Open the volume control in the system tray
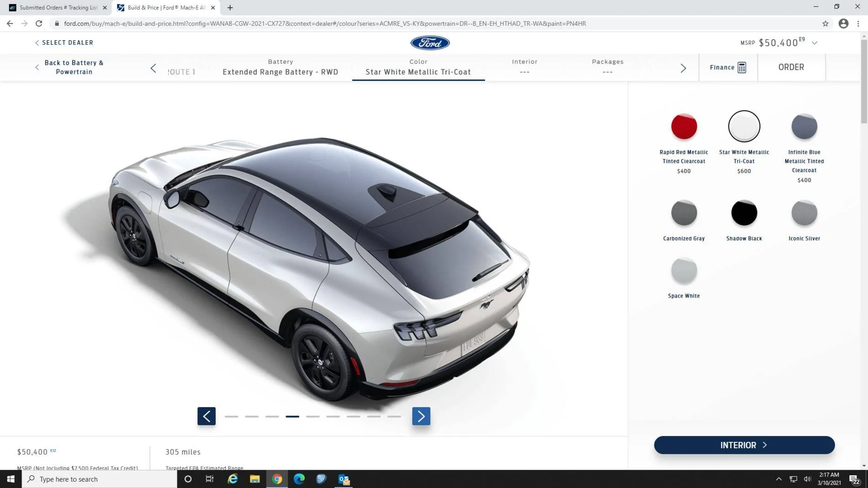The width and height of the screenshot is (868, 488). click(x=807, y=479)
